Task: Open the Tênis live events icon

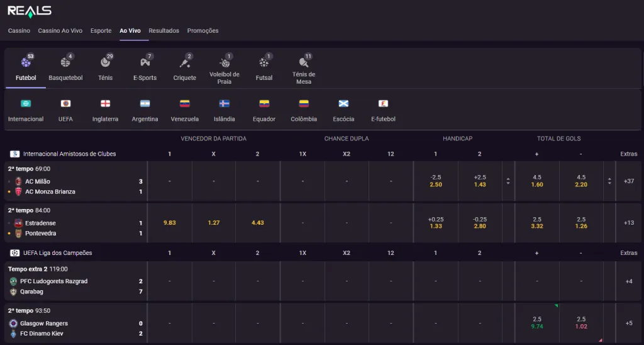Action: pyautogui.click(x=105, y=63)
